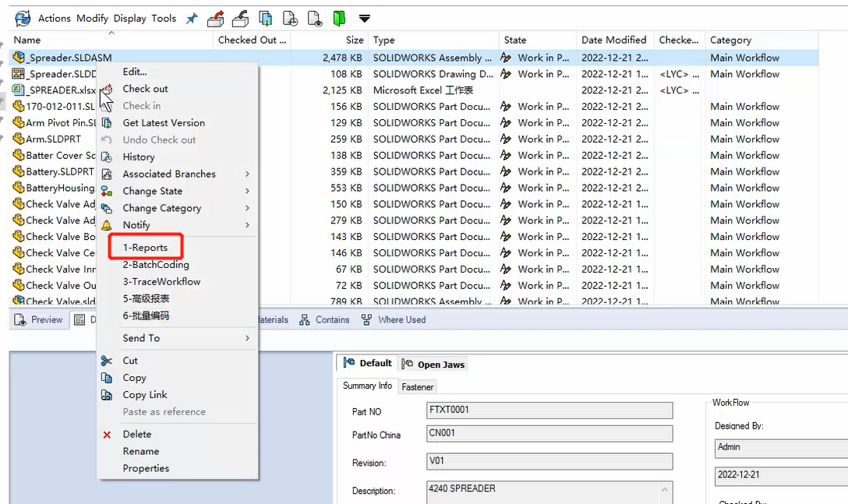Open the Designed By Admin dropdown
The height and width of the screenshot is (504, 848).
click(779, 447)
